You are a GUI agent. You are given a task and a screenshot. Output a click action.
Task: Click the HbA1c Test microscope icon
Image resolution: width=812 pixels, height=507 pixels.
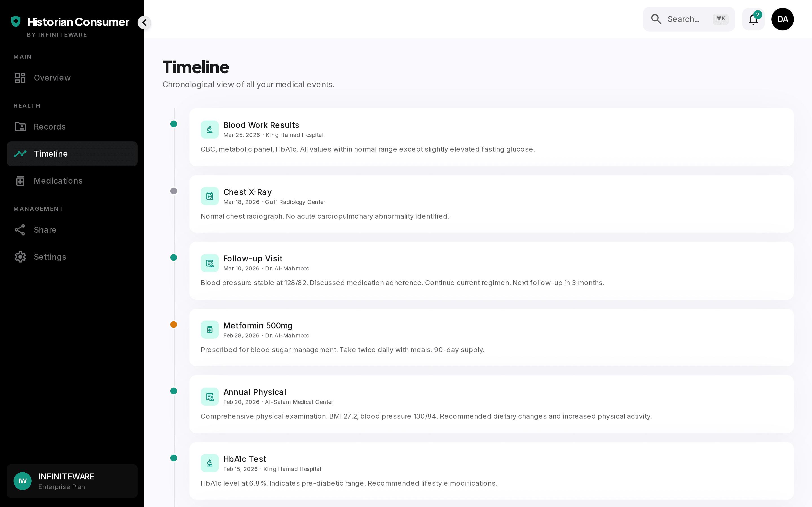(210, 463)
